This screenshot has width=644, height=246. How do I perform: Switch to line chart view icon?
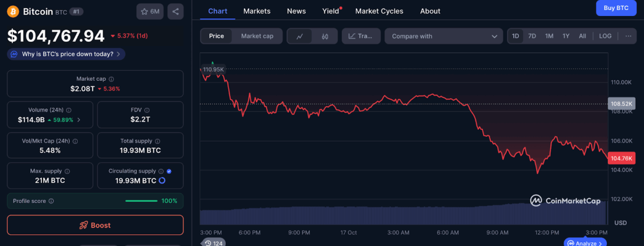click(300, 36)
